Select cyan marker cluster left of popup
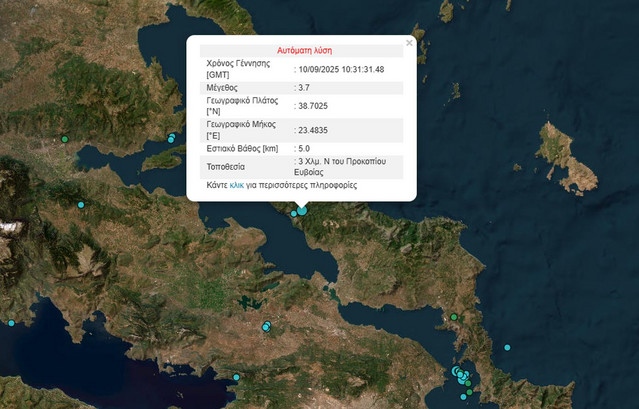 point(172,138)
